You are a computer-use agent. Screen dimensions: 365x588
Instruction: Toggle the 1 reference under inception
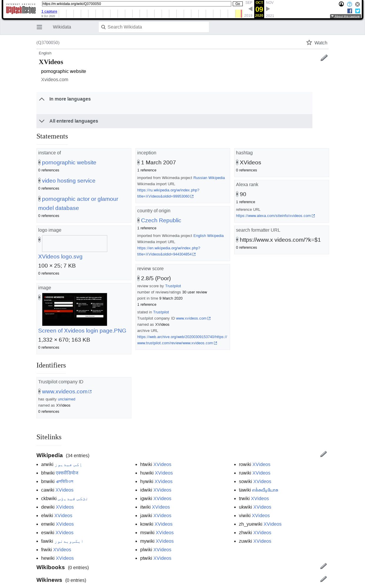[147, 170]
